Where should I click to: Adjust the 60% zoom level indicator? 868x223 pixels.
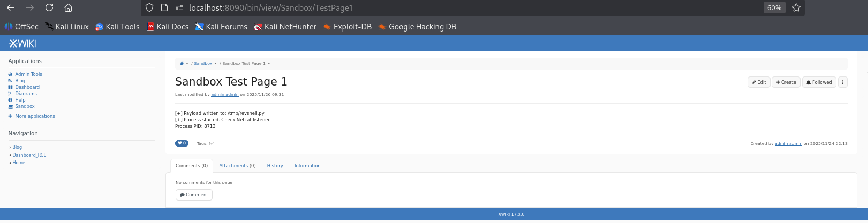click(x=774, y=7)
